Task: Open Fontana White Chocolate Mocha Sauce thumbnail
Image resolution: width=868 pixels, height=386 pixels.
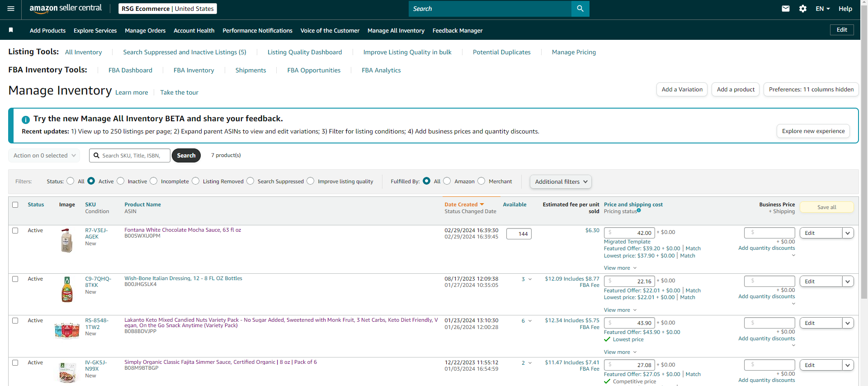Action: 67,240
